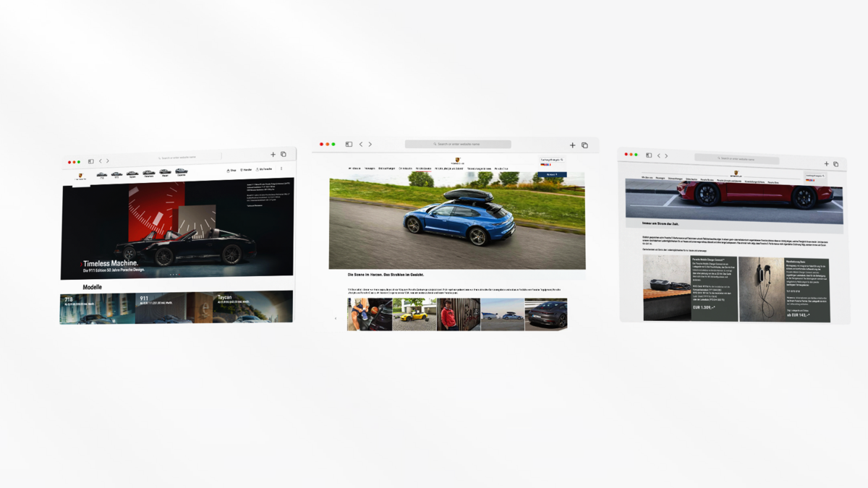
Task: Open My Porsche account in left window
Action: coord(264,169)
